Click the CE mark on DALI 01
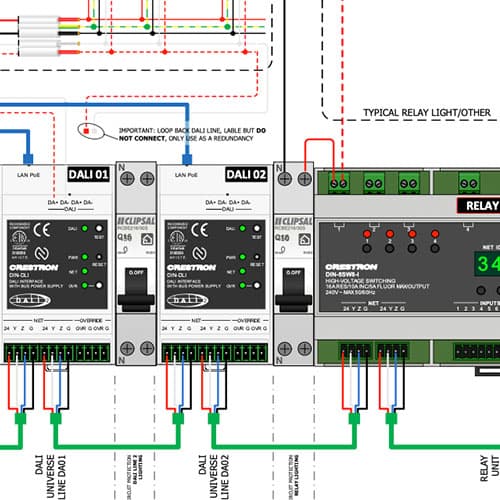Image resolution: width=500 pixels, height=500 pixels. tap(42, 230)
